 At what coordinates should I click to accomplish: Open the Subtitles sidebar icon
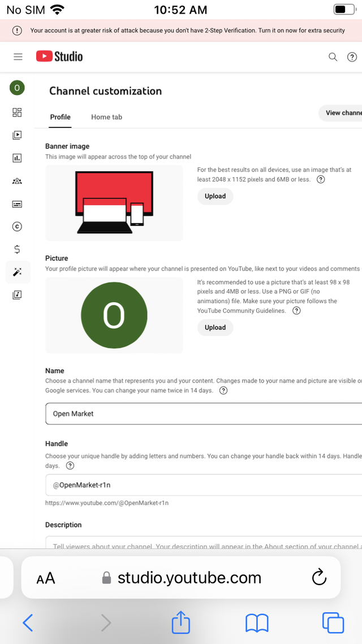point(17,204)
